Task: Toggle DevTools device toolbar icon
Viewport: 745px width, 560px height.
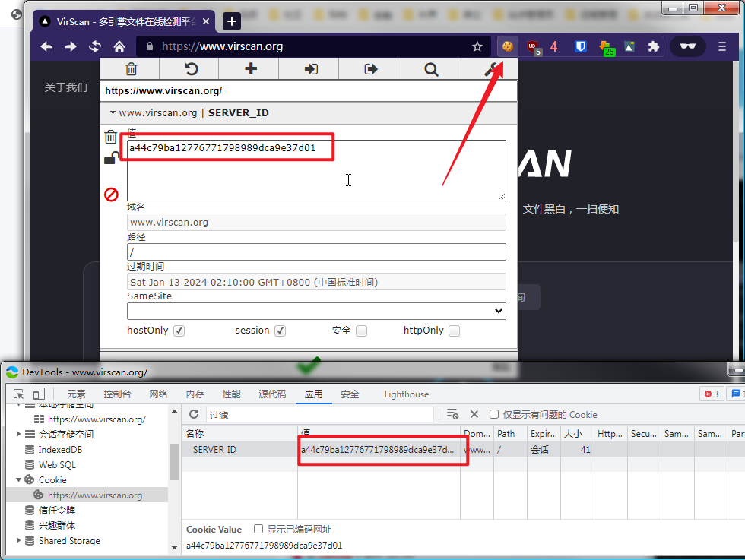Action: click(x=39, y=394)
